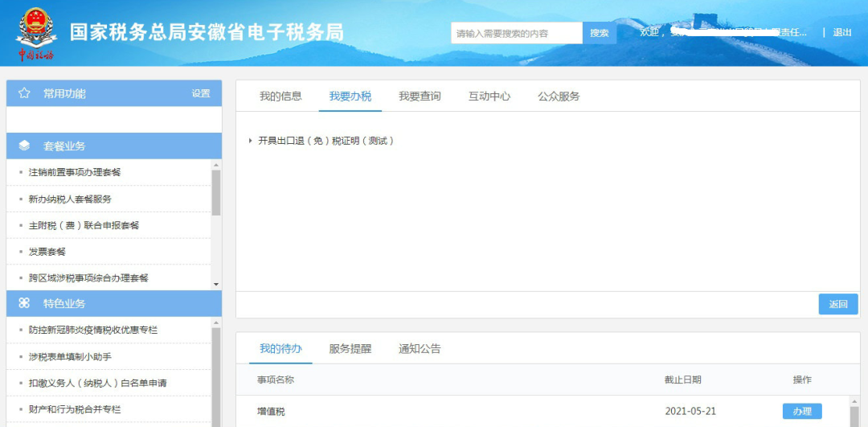Screen dimensions: 868x427
Task: Click the 特色业务 list scrollbar thumb
Action: (216, 377)
